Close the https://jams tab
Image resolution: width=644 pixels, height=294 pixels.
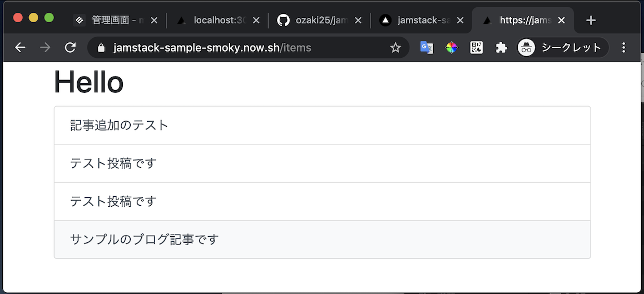click(x=562, y=20)
